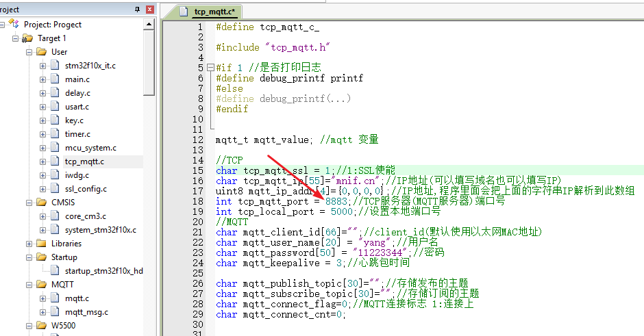Select startup_stm32f10x_hd file in Startup group
The height and width of the screenshot is (336, 644).
(103, 271)
